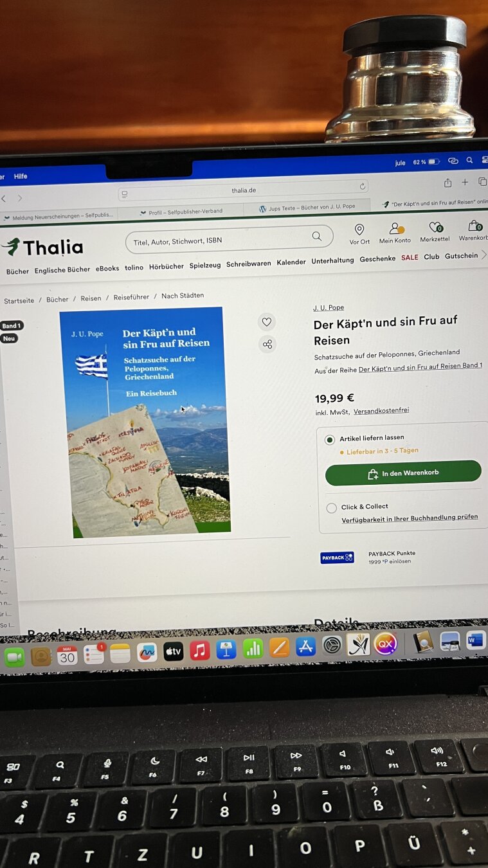Click the In den Warenkorb button
This screenshot has height=868, width=488.
403,473
